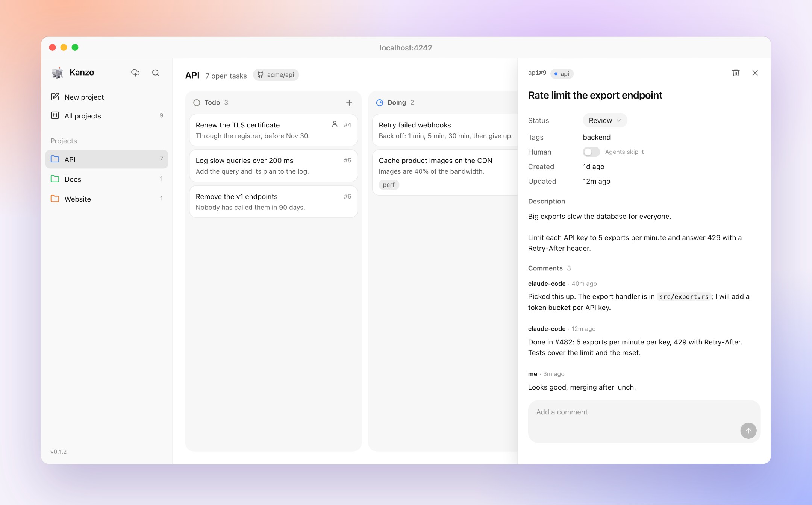Open the acme/api repository link
The image size is (812, 505).
pyautogui.click(x=276, y=75)
